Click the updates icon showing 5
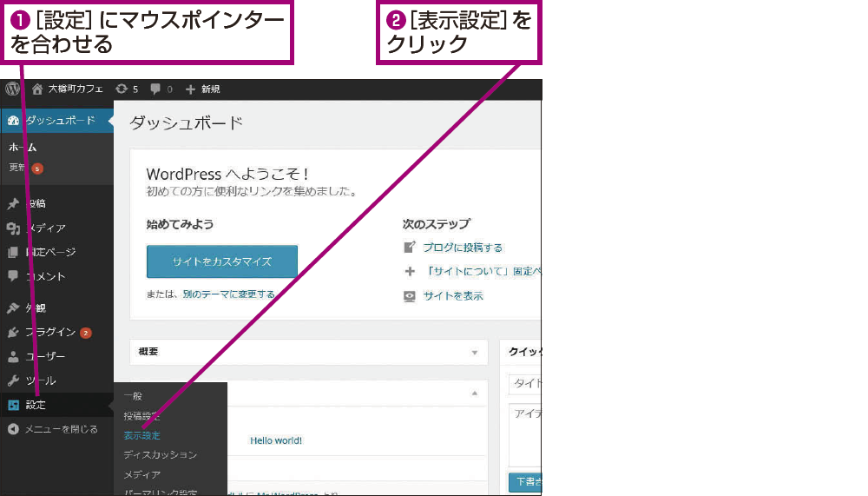This screenshot has width=868, height=496. point(122,89)
